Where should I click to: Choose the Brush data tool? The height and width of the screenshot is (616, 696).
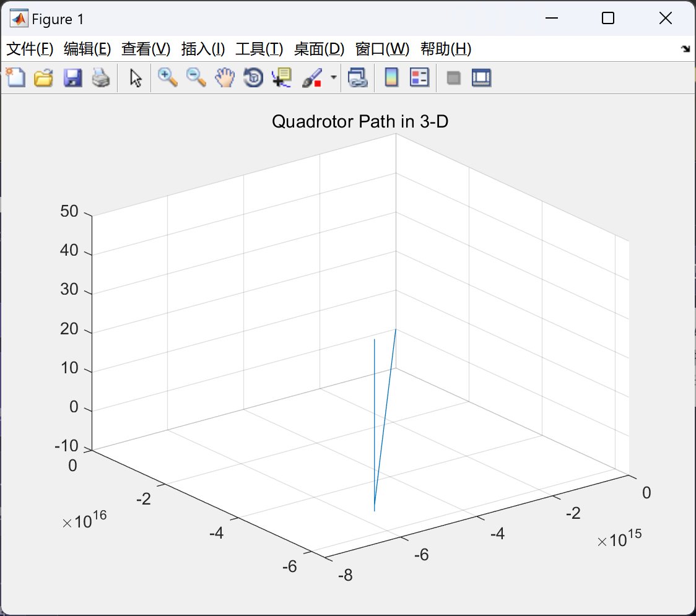312,77
